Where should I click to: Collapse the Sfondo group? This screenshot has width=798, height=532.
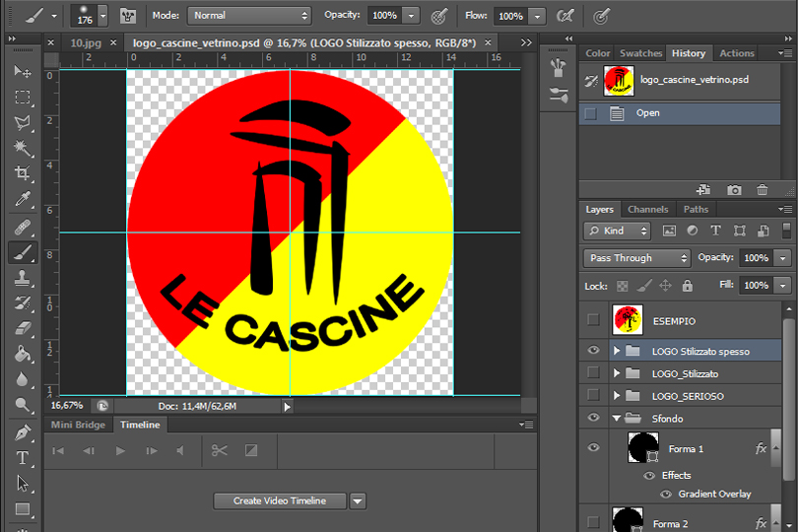pos(617,418)
